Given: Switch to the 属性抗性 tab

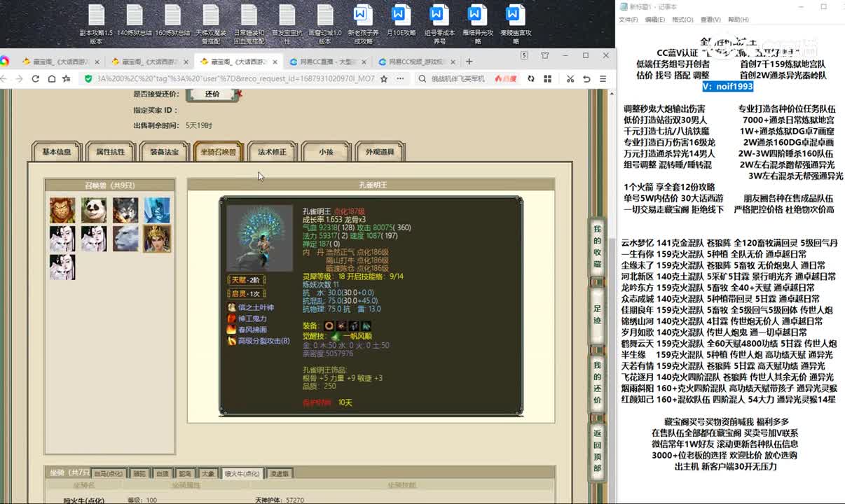Looking at the screenshot, I should point(111,152).
